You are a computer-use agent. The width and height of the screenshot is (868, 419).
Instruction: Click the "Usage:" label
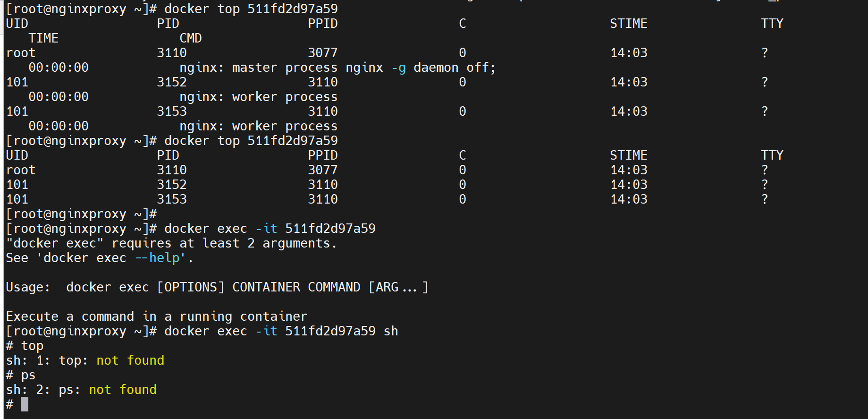tap(28, 287)
